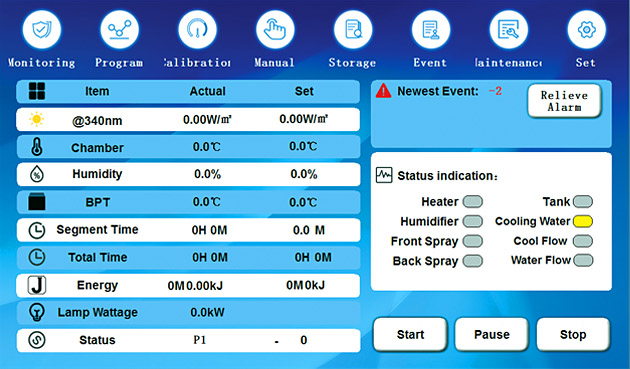This screenshot has height=369, width=630.
Task: Open the Set gear icon
Action: [x=587, y=30]
